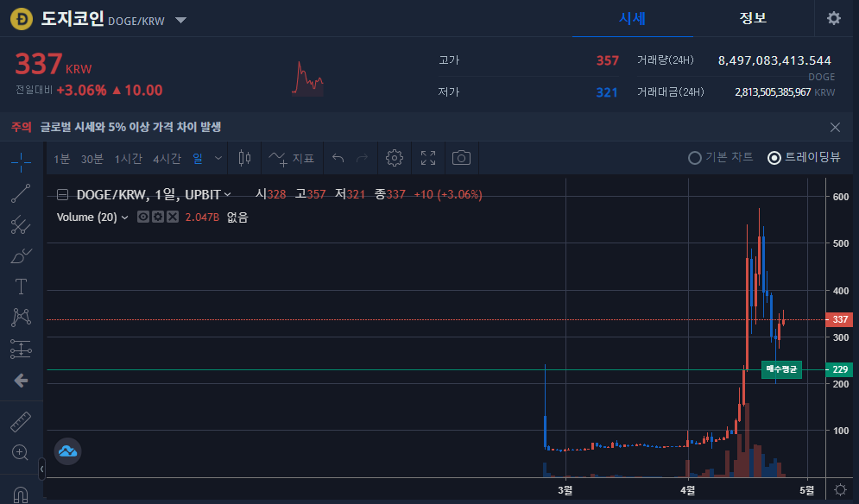Select the 30분 interval
Screen dimensions: 859x504
pos(92,159)
